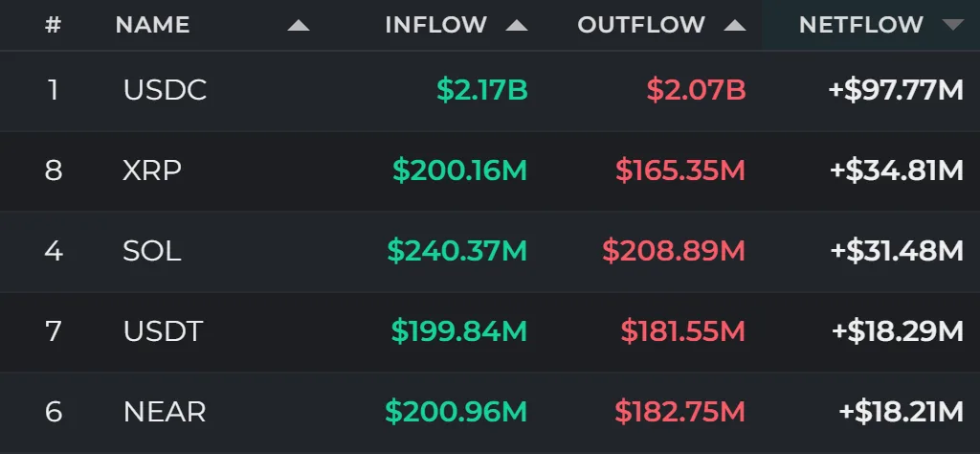
Task: Click XRP netflow +$34.81M
Action: 896,170
